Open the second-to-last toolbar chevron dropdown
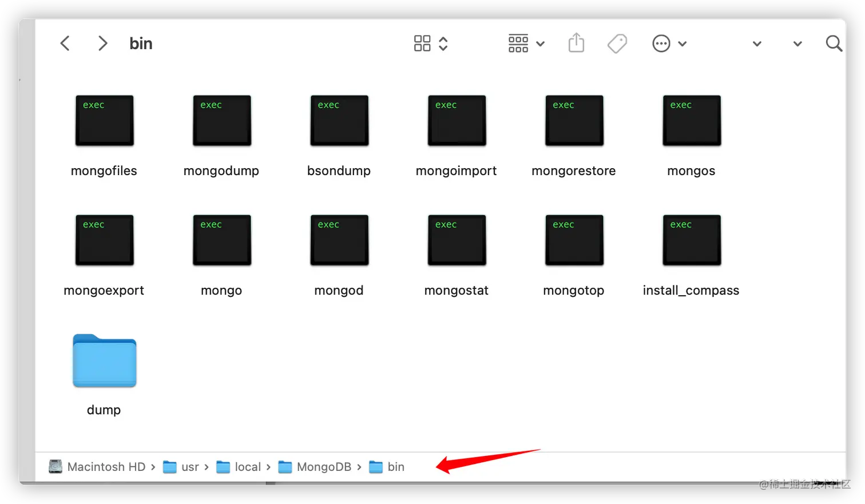 (757, 44)
